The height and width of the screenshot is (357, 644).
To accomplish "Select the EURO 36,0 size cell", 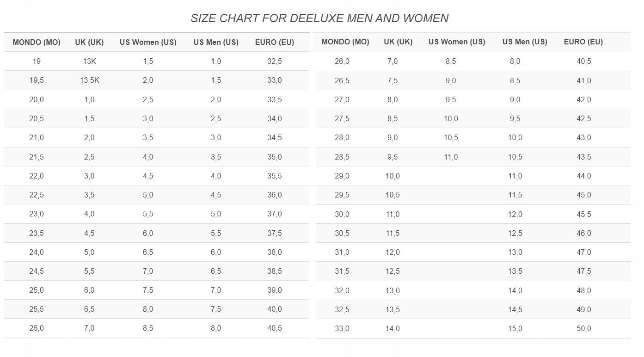I will tap(275, 195).
